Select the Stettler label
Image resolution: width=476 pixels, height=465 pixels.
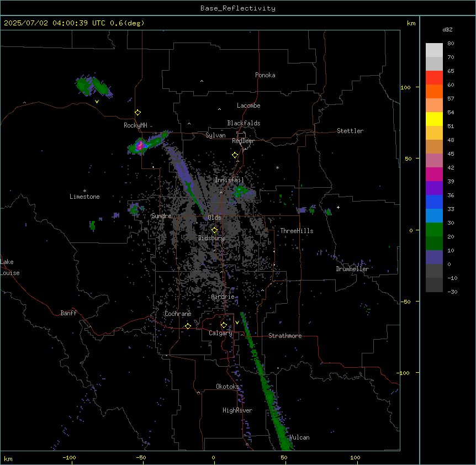[x=350, y=131]
